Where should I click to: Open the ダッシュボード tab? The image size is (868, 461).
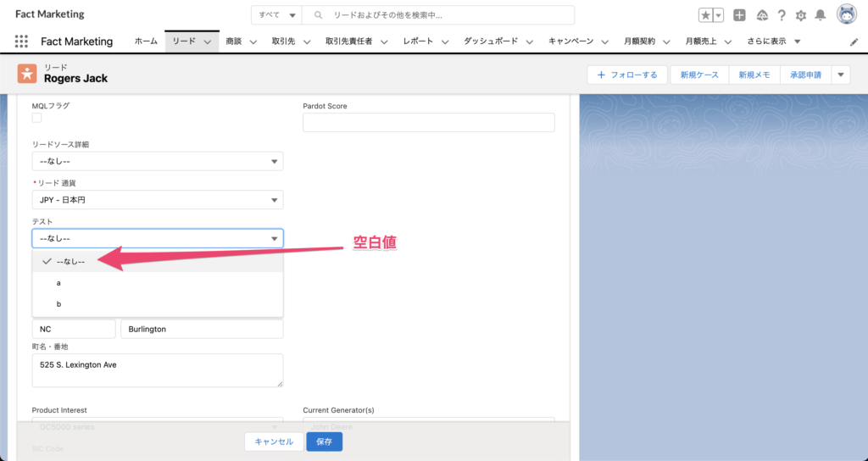tap(491, 42)
